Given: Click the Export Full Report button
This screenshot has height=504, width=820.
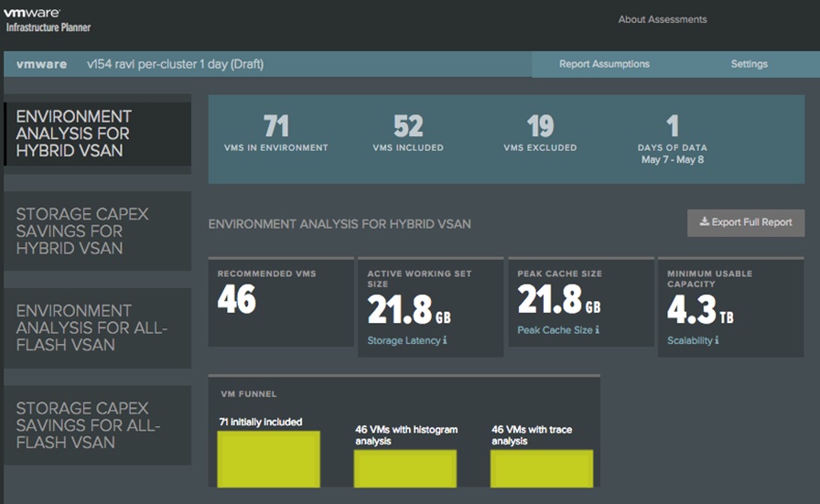Looking at the screenshot, I should point(746,222).
